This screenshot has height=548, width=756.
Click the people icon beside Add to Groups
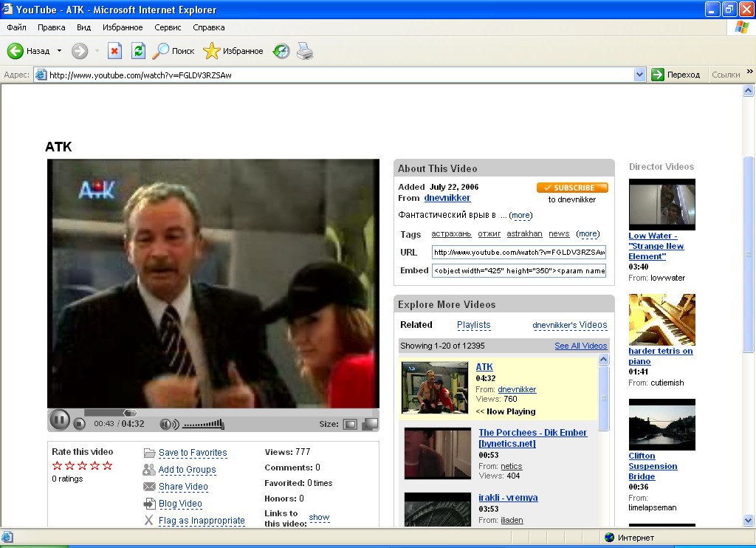pyautogui.click(x=149, y=470)
